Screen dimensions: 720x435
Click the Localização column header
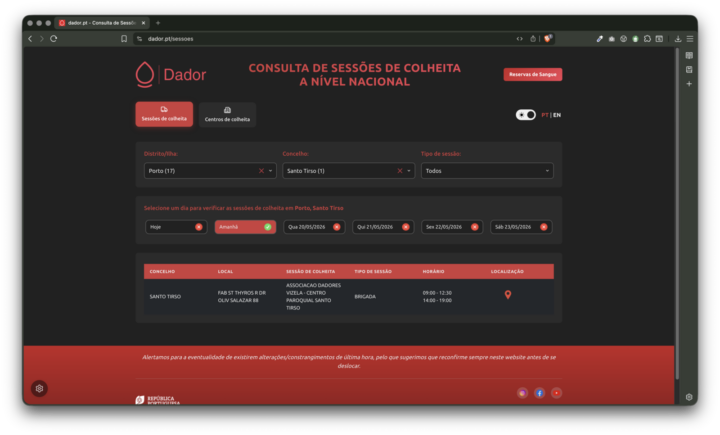(x=507, y=271)
